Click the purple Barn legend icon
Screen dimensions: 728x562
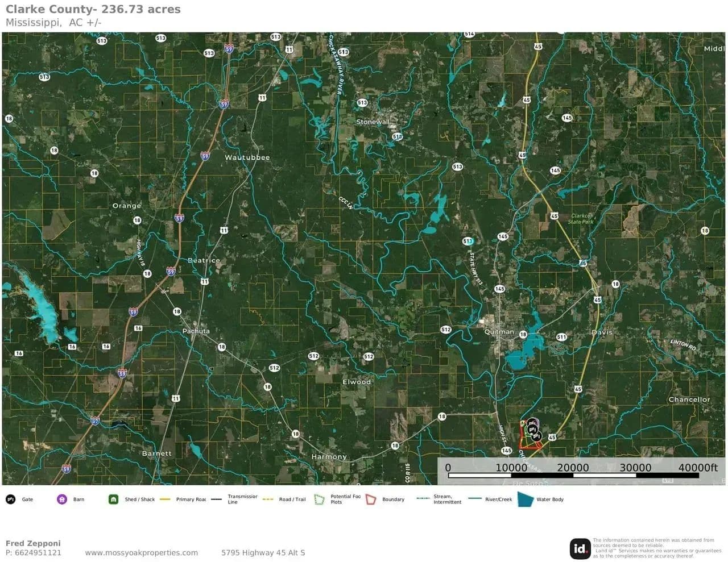[x=62, y=499]
